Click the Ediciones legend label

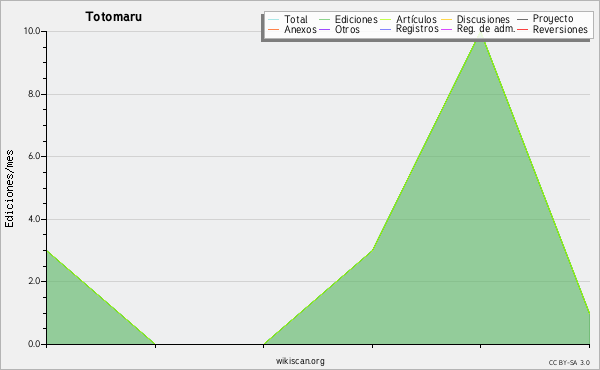[356, 20]
